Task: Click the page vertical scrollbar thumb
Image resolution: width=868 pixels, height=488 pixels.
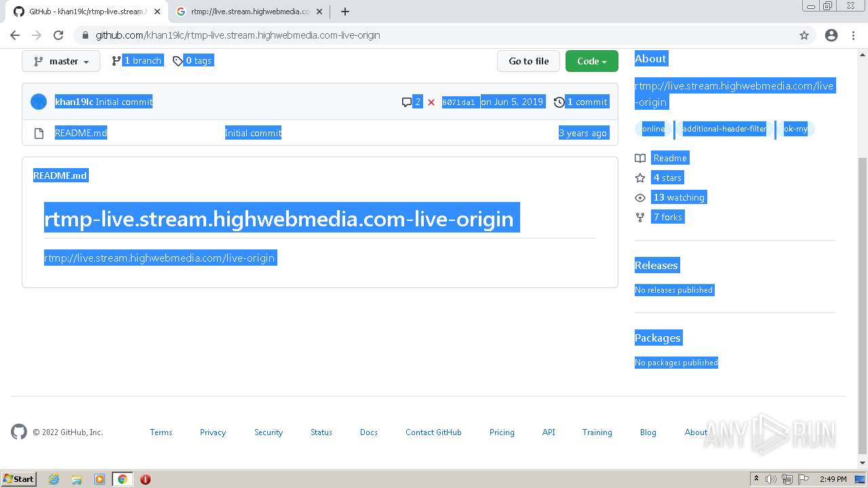Action: 863,305
